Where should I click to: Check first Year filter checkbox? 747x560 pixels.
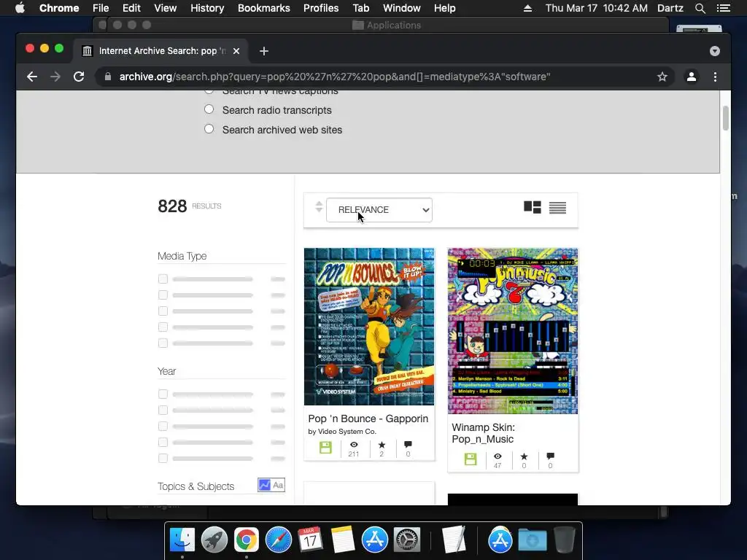click(163, 394)
